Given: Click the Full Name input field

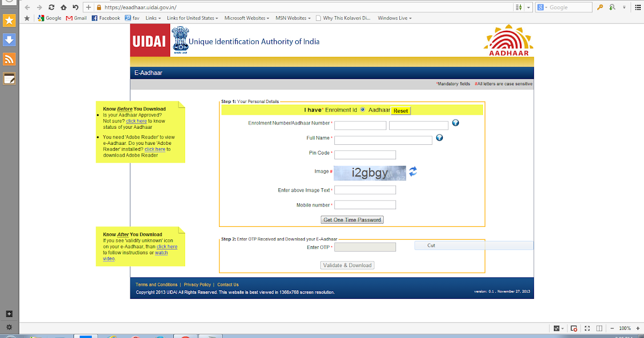Looking at the screenshot, I should coord(383,141).
